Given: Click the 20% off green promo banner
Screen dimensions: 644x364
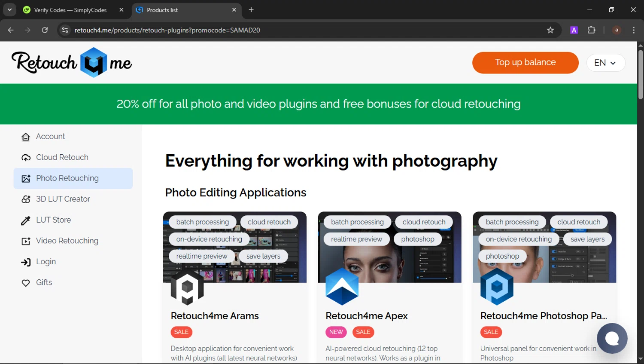Looking at the screenshot, I should 319,104.
